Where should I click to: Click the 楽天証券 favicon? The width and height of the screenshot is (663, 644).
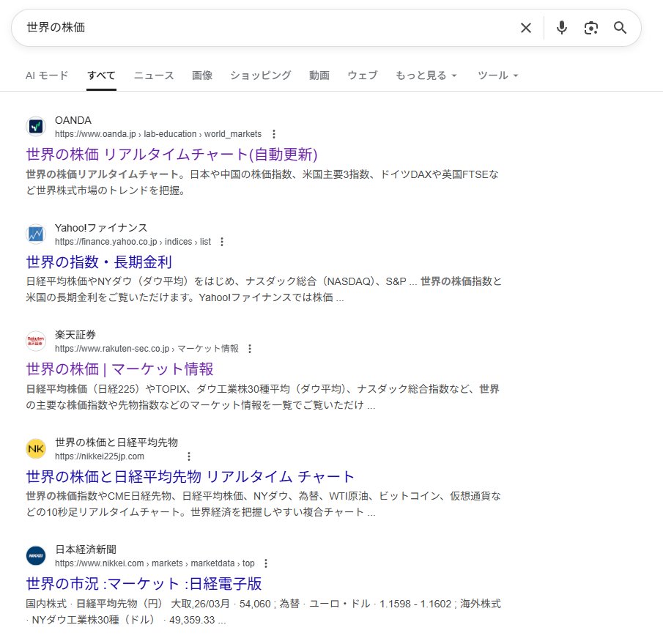click(36, 341)
